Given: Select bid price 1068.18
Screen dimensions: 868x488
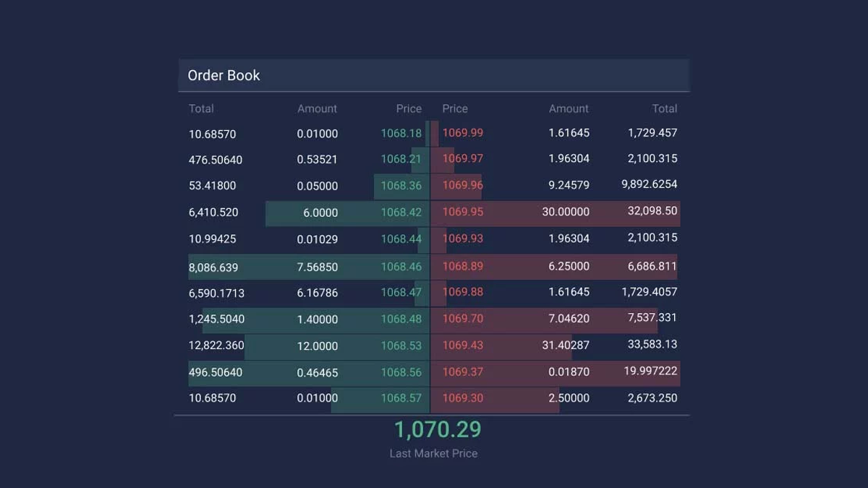Looking at the screenshot, I should (401, 134).
